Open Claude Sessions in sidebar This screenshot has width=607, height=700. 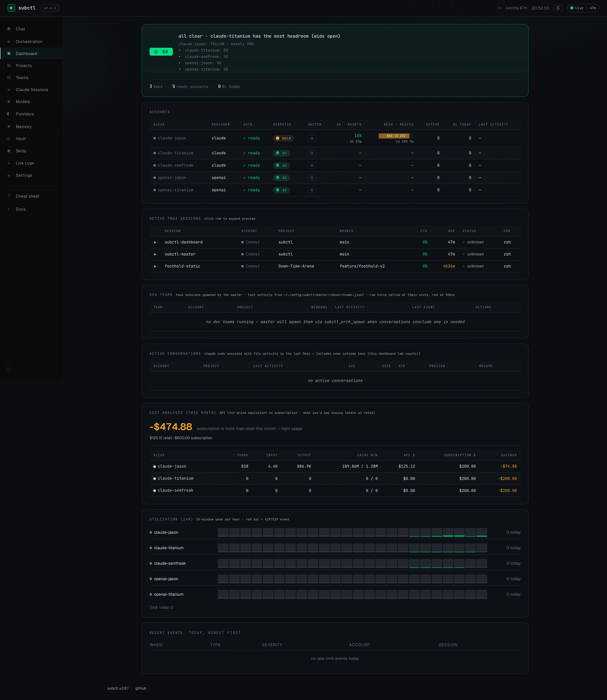pyautogui.click(x=31, y=90)
